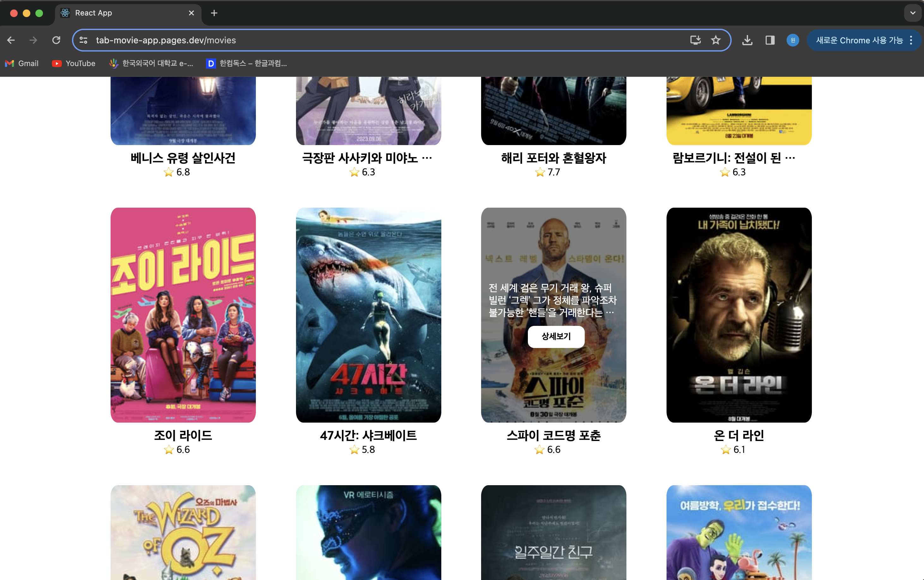This screenshot has width=924, height=580.
Task: Open the VR 에로티시즘 poster
Action: coord(368,533)
